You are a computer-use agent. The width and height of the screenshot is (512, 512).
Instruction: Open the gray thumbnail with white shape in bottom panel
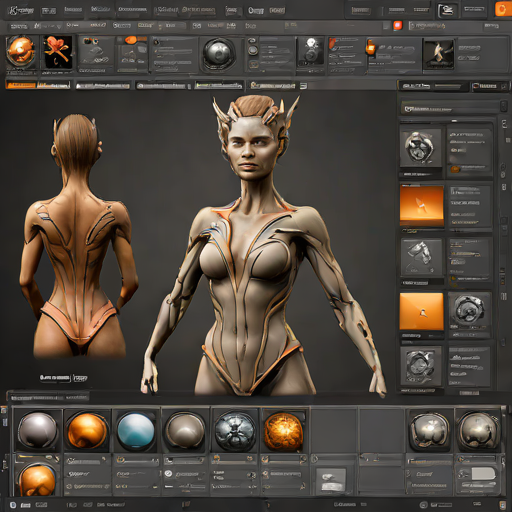(x=331, y=481)
